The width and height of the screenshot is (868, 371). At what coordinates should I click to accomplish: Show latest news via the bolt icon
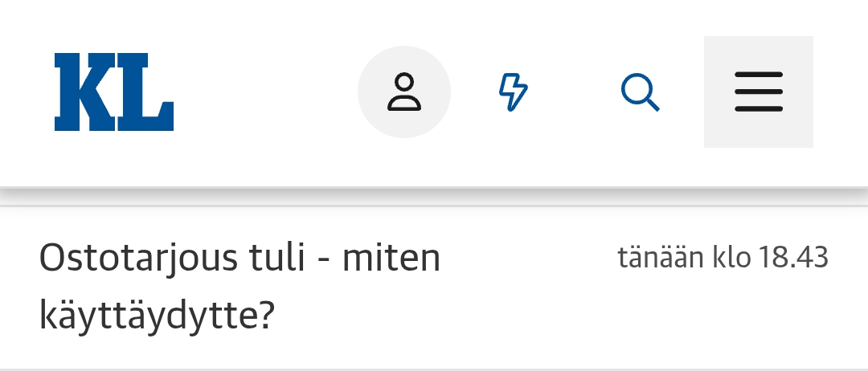point(513,92)
